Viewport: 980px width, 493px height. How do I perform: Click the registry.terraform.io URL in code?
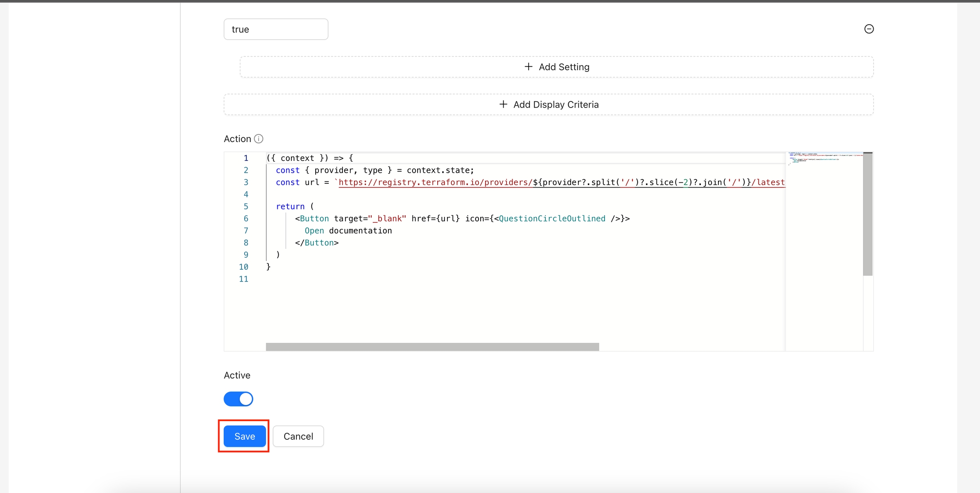coord(435,182)
